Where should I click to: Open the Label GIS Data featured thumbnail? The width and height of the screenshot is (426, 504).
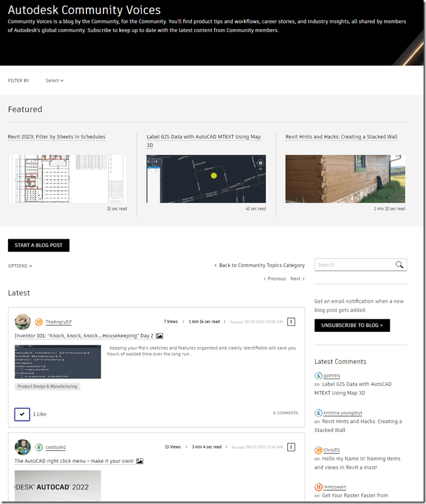[x=206, y=179]
